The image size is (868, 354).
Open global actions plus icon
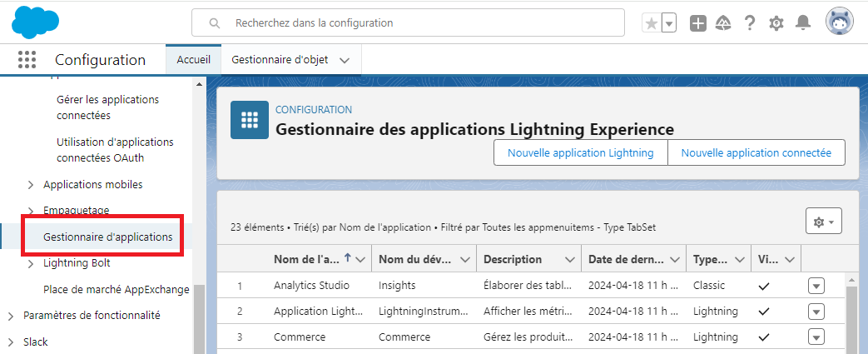click(x=698, y=23)
